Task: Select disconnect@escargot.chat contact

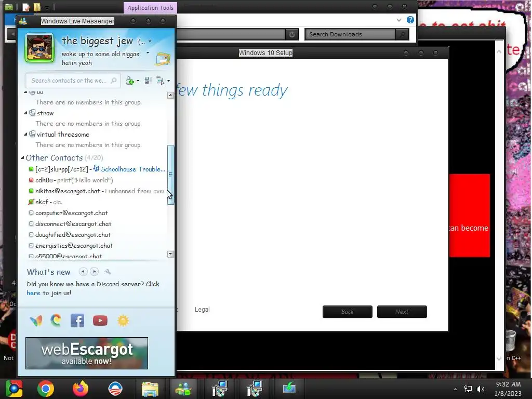Action: tap(73, 223)
